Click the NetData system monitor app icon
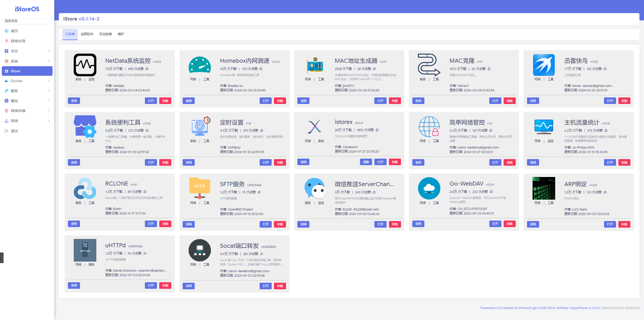 (x=85, y=65)
